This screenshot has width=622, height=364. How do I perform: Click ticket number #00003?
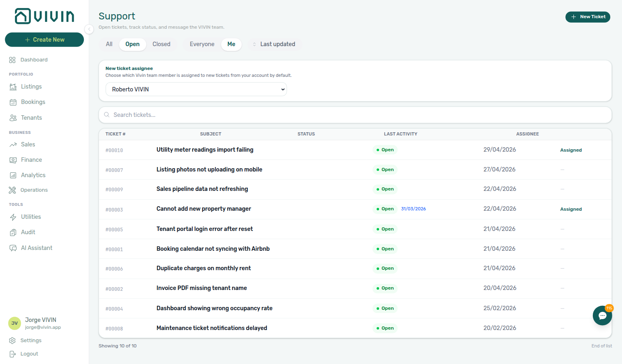pyautogui.click(x=114, y=210)
